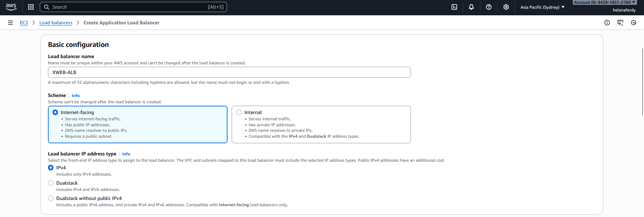Launch CloudShell from the top bar

click(x=454, y=7)
